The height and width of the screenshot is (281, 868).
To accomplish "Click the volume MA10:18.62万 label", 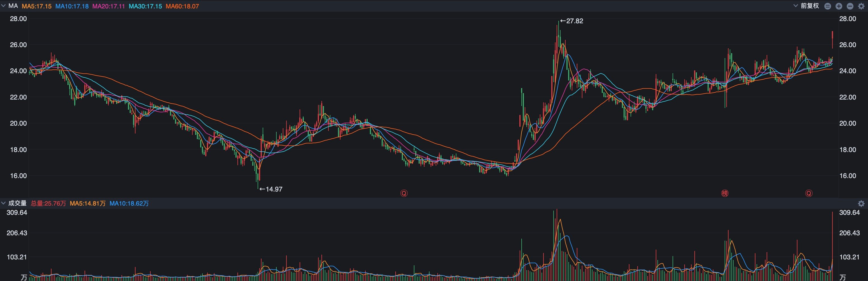I will 129,203.
